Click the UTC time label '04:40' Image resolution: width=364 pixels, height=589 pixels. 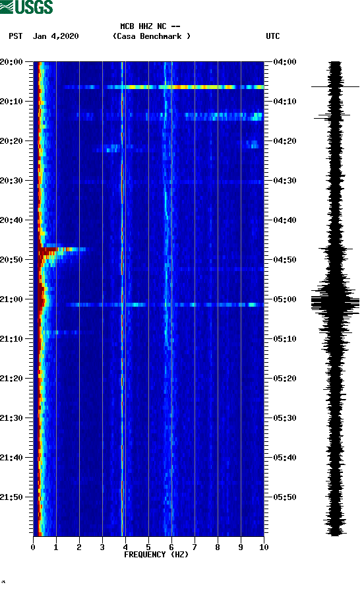[x=285, y=220]
